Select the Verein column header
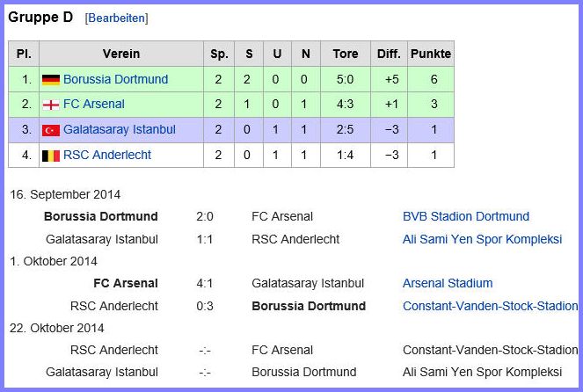Image resolution: width=583 pixels, height=392 pixels. pos(121,54)
